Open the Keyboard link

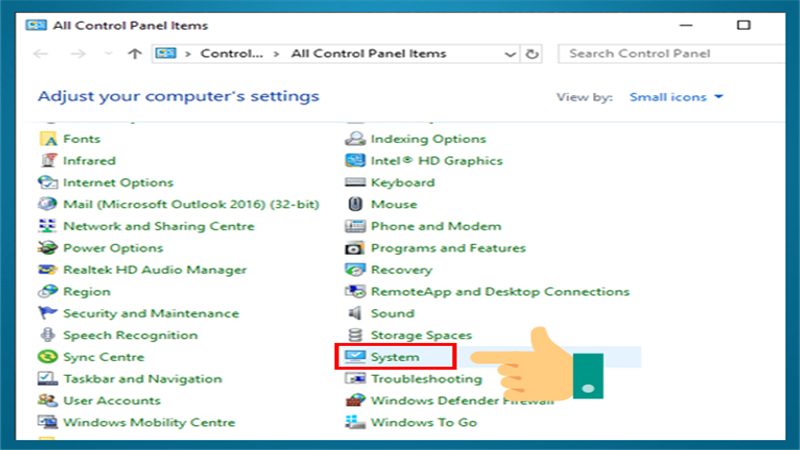pos(403,183)
